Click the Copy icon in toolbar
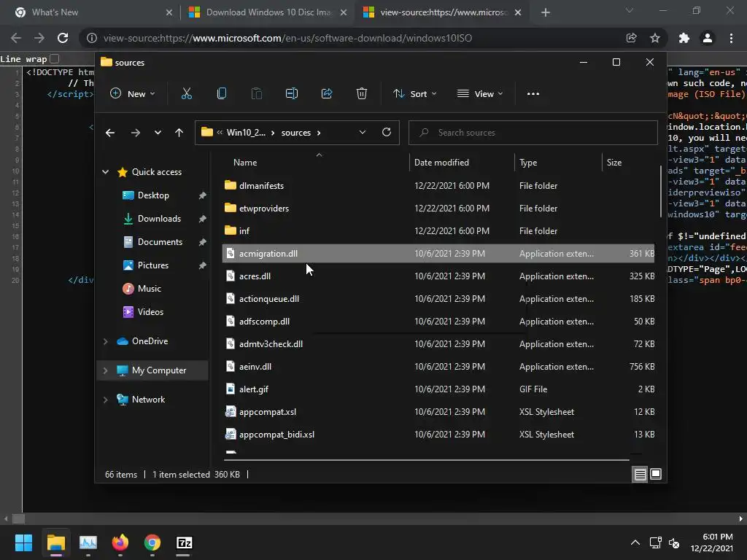This screenshot has width=747, height=560. coord(222,94)
